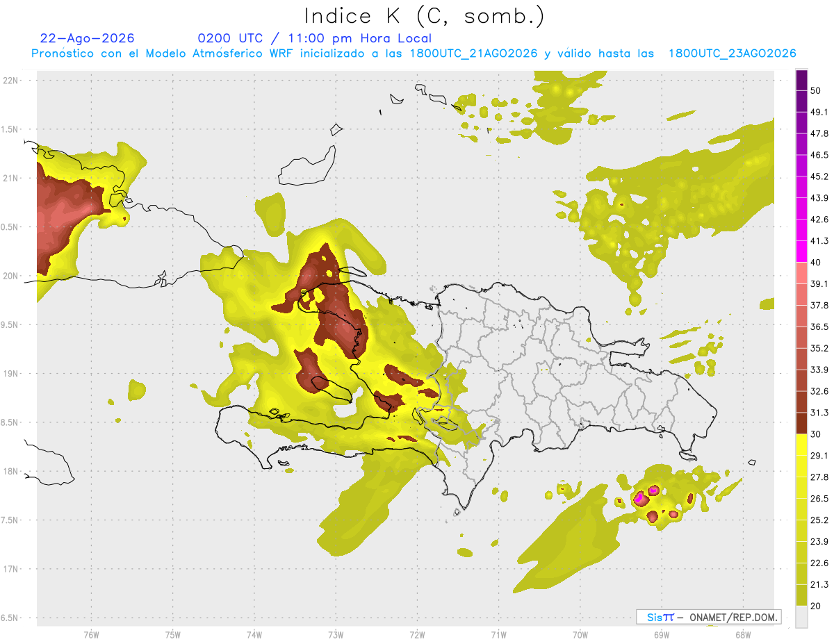Viewport: 834px width, 644px height.
Task: Click the longitude axis label '72W'
Action: click(x=417, y=634)
